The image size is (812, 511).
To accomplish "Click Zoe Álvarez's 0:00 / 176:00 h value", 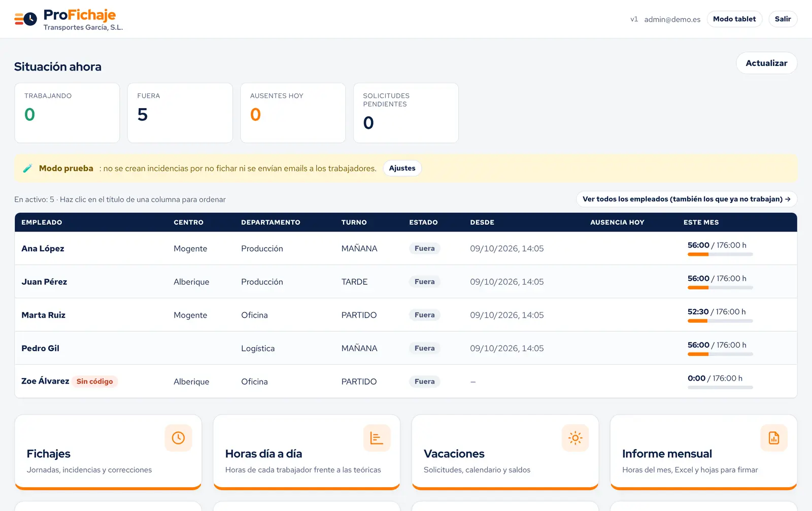I will tap(715, 379).
